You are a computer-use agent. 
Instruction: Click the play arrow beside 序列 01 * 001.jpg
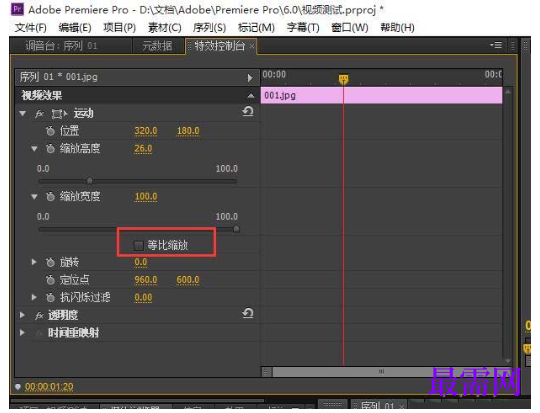(x=250, y=78)
